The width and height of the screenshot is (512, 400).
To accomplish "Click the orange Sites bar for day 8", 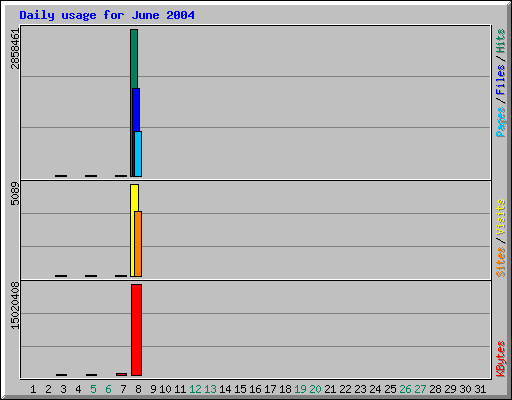I will [x=138, y=244].
